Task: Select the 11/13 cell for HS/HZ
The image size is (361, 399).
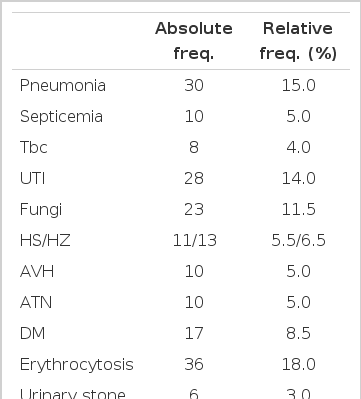Action: [x=195, y=240]
